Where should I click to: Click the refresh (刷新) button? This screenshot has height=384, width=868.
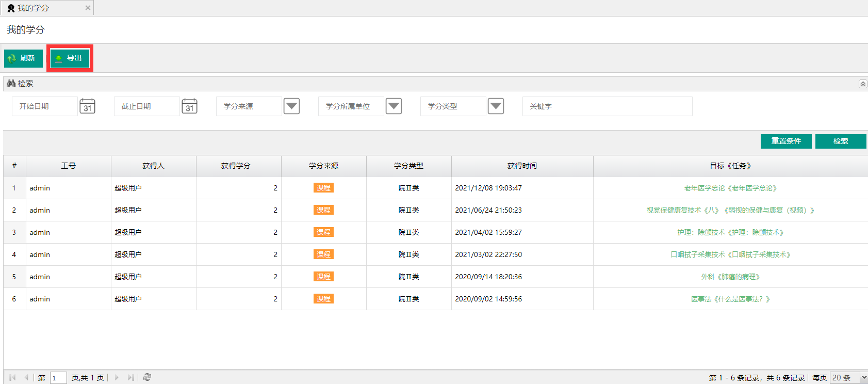coord(23,58)
